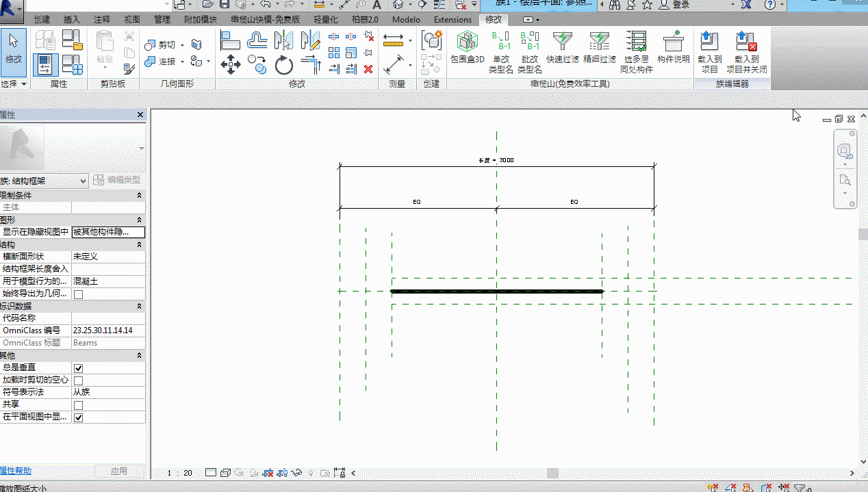Switch to the 插入 ribbon tab
868x492 pixels.
(x=71, y=20)
